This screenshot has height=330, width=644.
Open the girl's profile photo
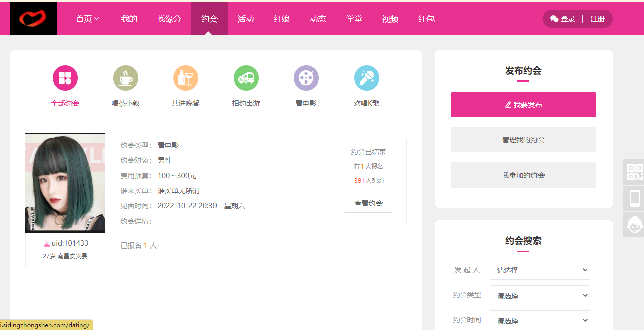pos(65,183)
